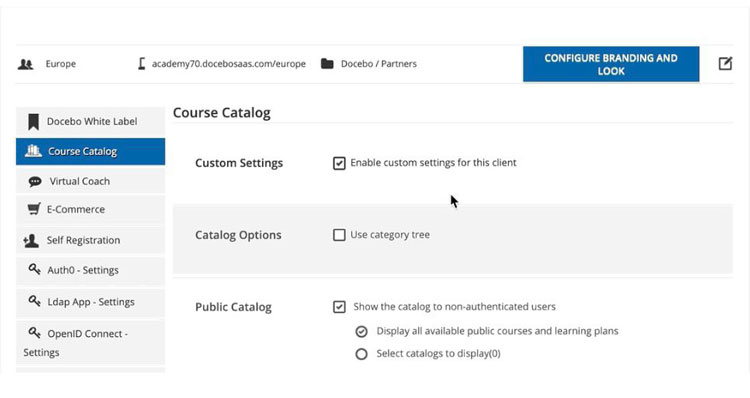Switch to Self Registration settings
Screen dimensions: 750x398
[x=90, y=240]
